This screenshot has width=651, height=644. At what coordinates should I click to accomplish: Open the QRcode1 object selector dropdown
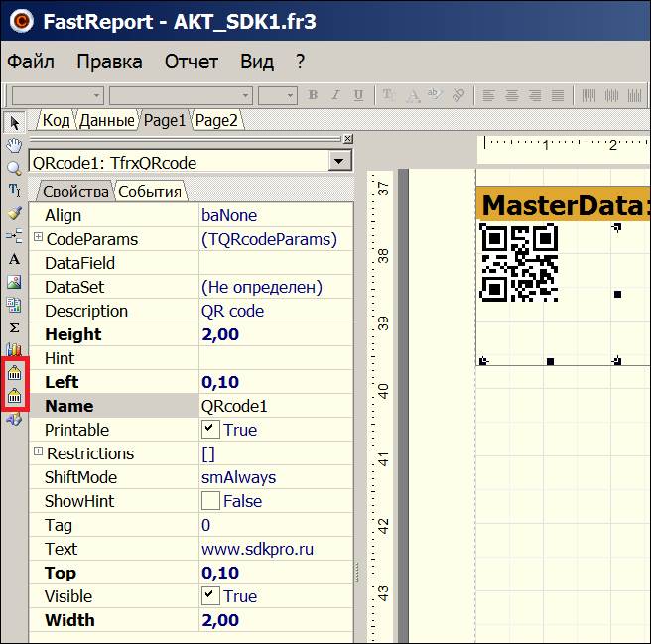point(340,162)
